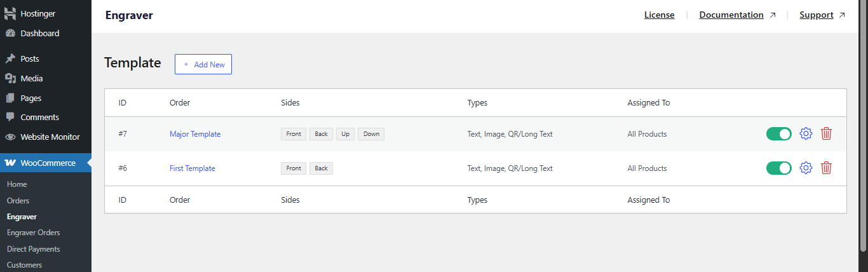This screenshot has width=868, height=272.
Task: Disable the Major Template toggle switch
Action: [779, 133]
